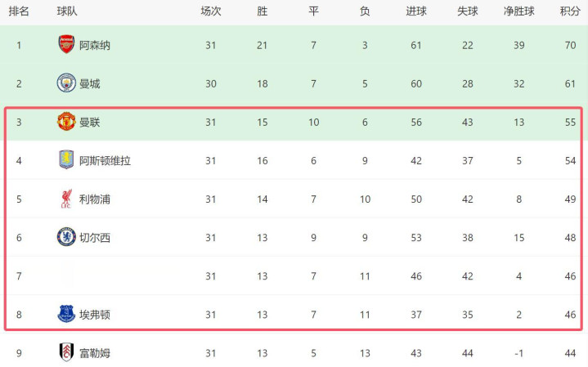Viewport: 588px width, 367px height.
Task: Click the 切尔西 team name
Action: [95, 237]
